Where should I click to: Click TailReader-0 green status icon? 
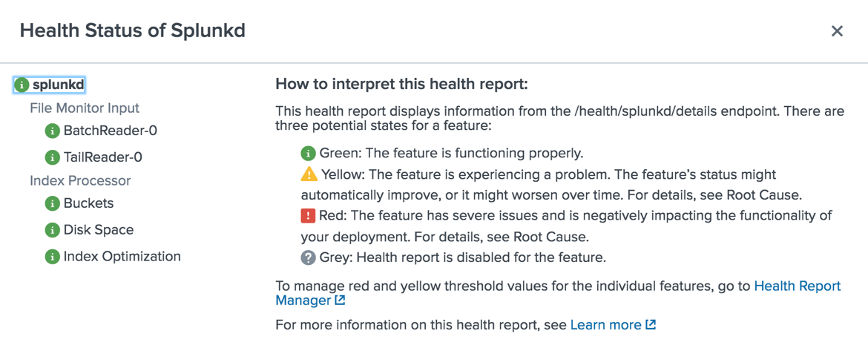click(52, 158)
